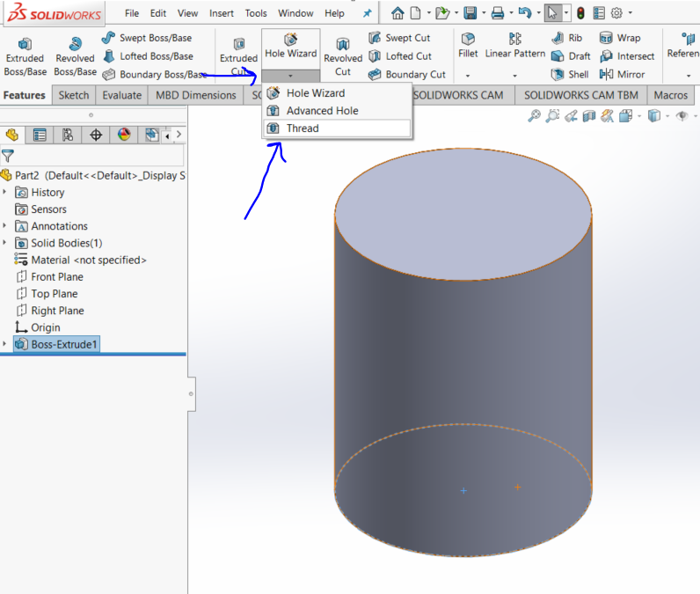Pin the menu bar
The height and width of the screenshot is (594, 700).
[367, 13]
